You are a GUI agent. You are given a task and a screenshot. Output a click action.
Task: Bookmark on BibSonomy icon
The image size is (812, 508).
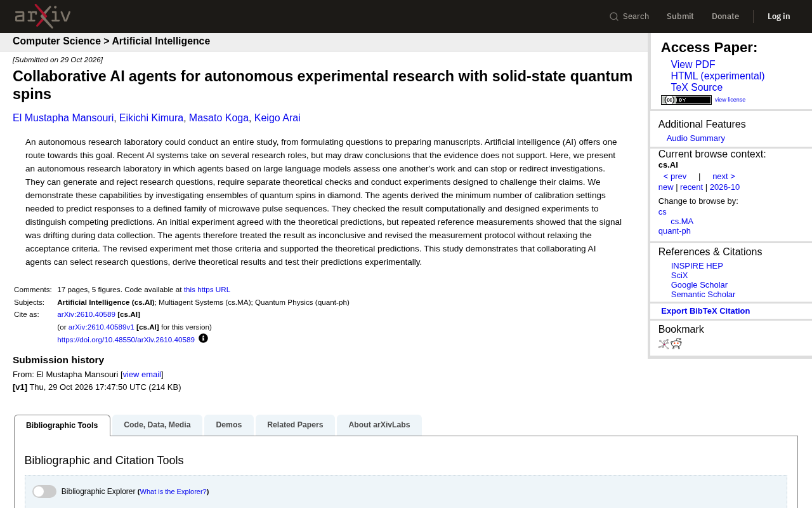(664, 344)
